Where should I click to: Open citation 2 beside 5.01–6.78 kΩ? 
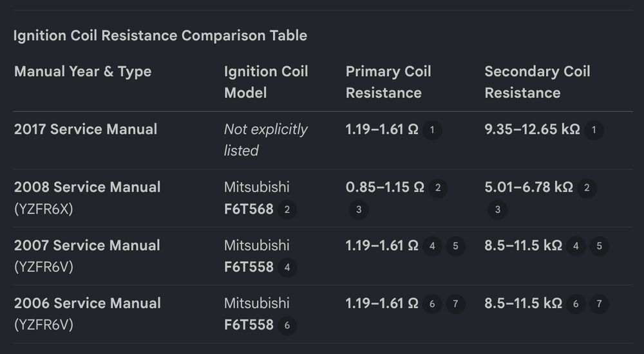tap(587, 188)
